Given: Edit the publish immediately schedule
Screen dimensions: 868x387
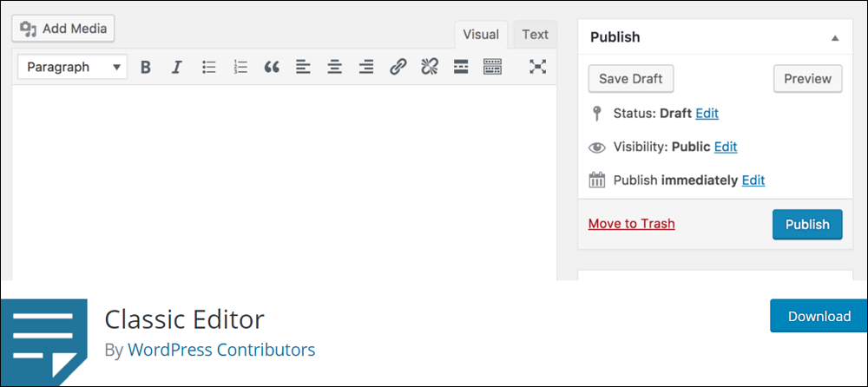Looking at the screenshot, I should (x=753, y=180).
